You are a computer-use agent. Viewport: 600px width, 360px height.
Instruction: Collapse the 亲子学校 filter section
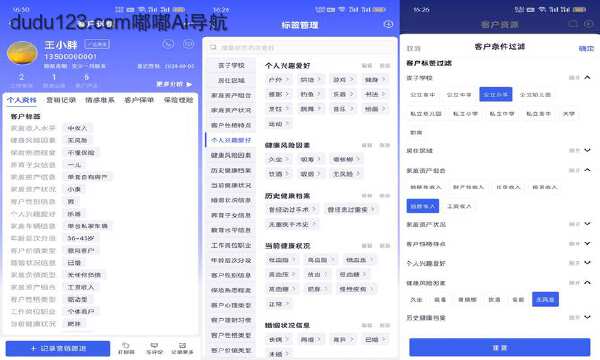pos(587,78)
